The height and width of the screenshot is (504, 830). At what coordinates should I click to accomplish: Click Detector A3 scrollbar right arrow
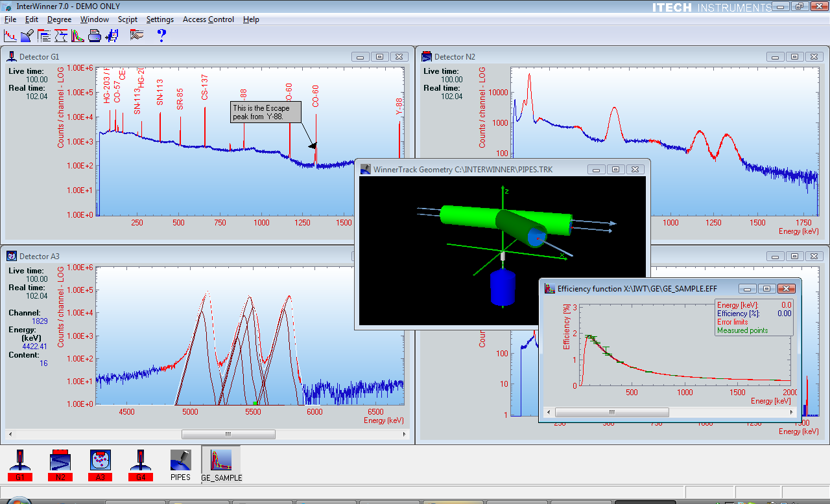[x=405, y=435]
